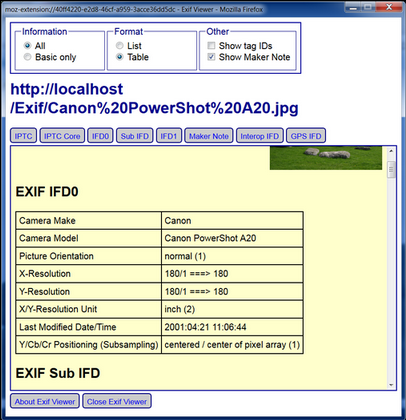Go to the Interop IFD section
The image size is (406, 420).
pyautogui.click(x=260, y=136)
